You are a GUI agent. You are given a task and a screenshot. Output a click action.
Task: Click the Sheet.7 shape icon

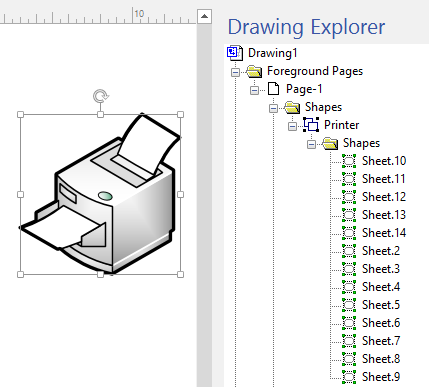click(349, 341)
